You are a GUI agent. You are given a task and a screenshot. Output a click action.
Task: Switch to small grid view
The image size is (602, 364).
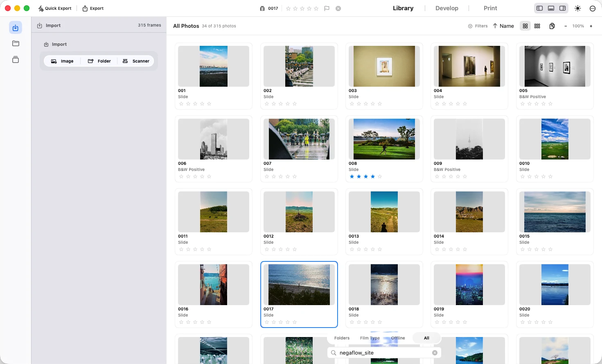[537, 26]
